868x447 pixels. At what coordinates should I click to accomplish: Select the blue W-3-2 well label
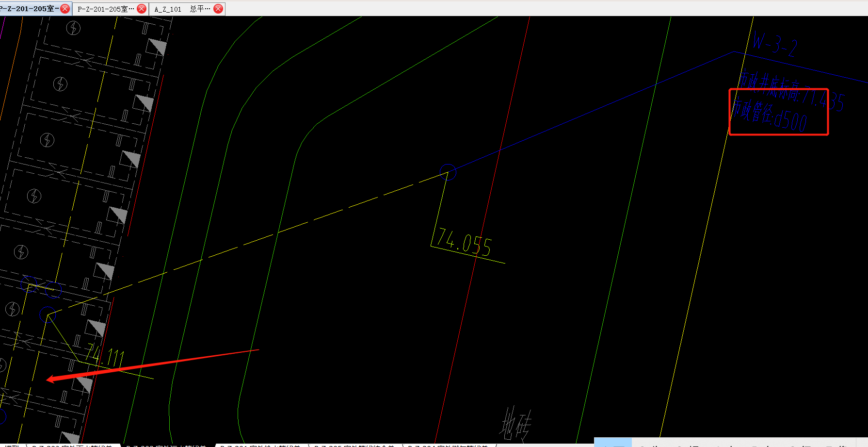point(775,45)
